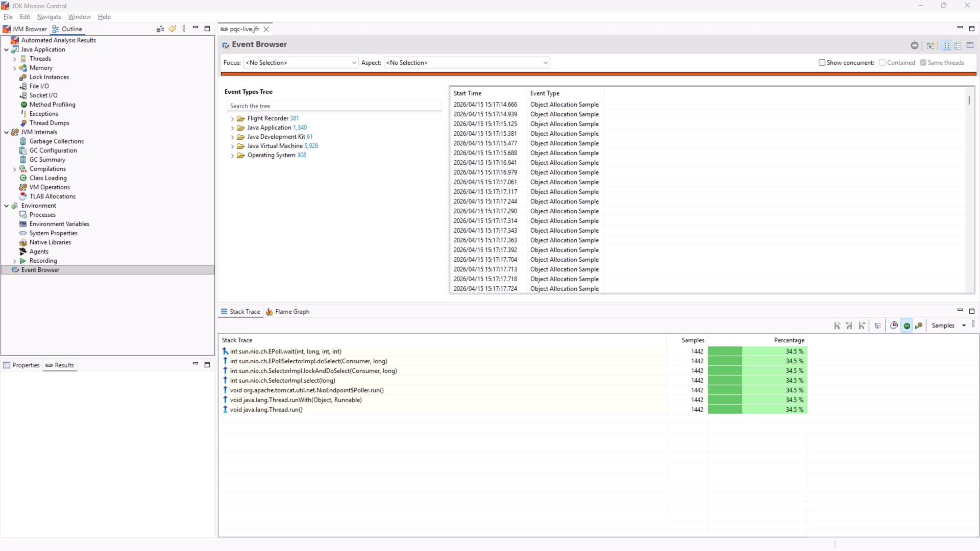The width and height of the screenshot is (980, 551).
Task: Open the Focus dropdown
Action: (x=301, y=63)
